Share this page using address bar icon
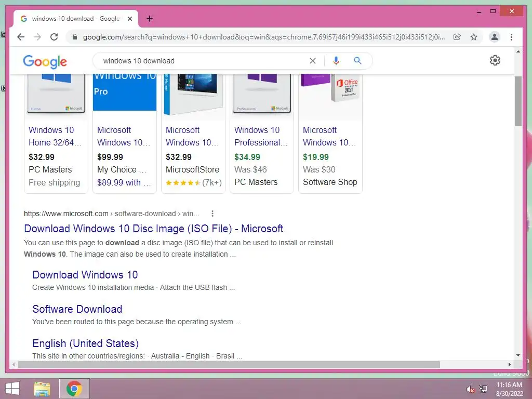532x399 pixels. pyautogui.click(x=457, y=37)
